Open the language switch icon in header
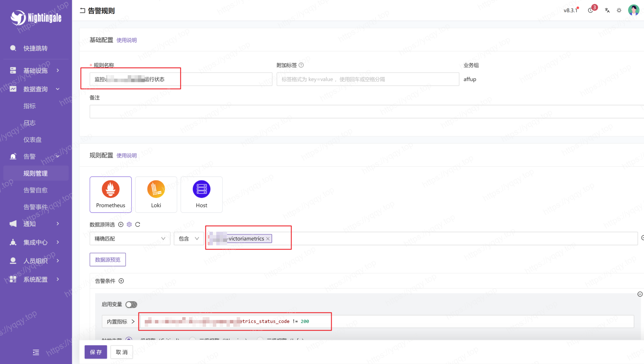The width and height of the screenshot is (644, 364). (x=607, y=10)
